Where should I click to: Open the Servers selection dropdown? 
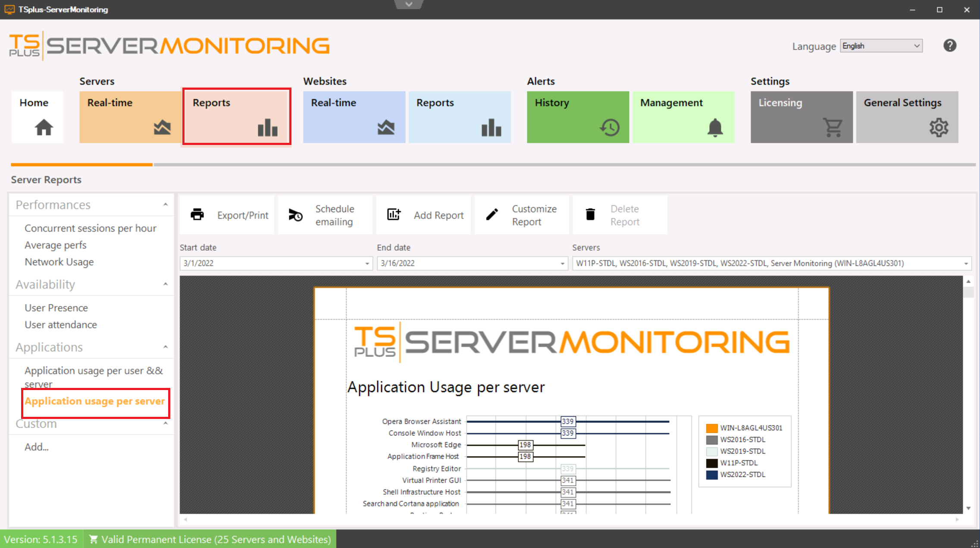click(x=966, y=263)
